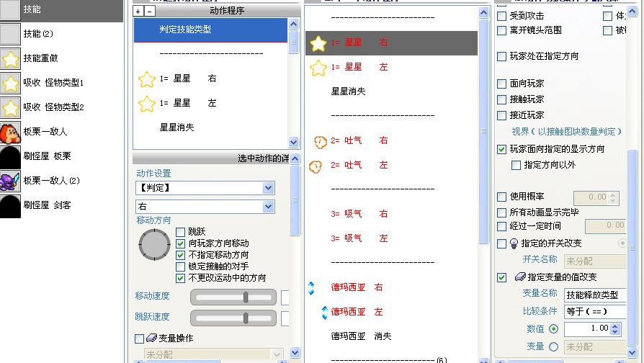Click the eraser icon beside 变量操作
This screenshot has height=363, width=644.
click(x=151, y=338)
